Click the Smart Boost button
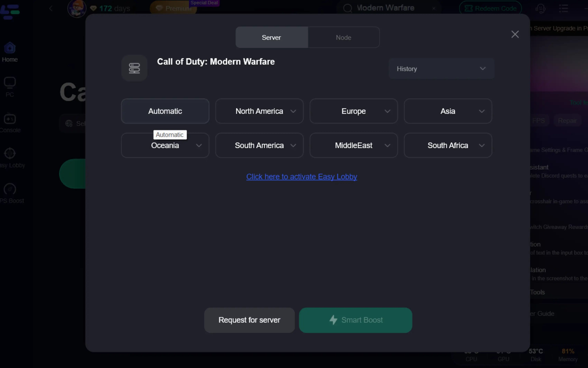This screenshot has height=368, width=588. pyautogui.click(x=355, y=320)
